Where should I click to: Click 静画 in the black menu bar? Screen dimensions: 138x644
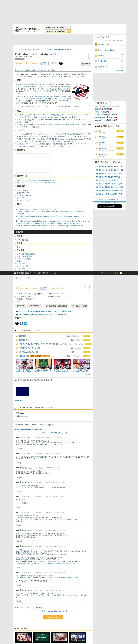click(22, 273)
